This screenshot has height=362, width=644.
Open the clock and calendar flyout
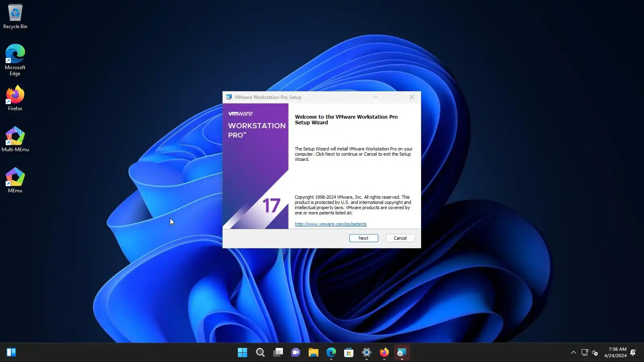(x=615, y=352)
